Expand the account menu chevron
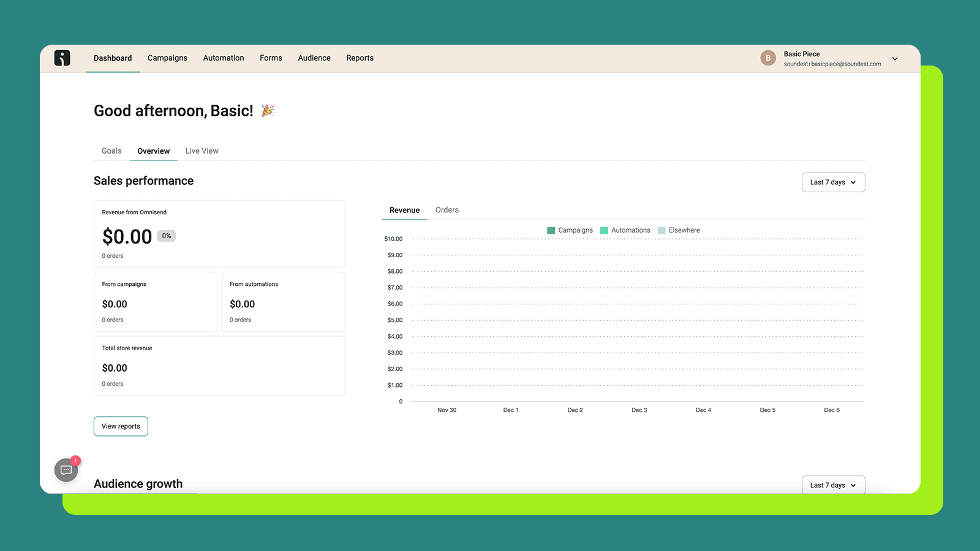Viewport: 980px width, 551px height. point(895,59)
